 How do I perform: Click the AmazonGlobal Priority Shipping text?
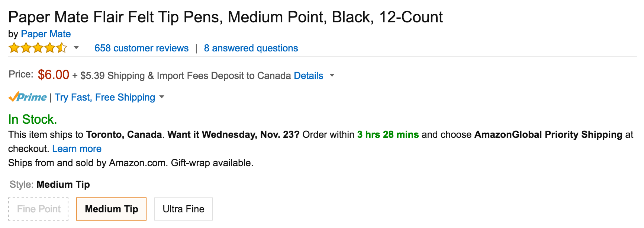coord(548,134)
